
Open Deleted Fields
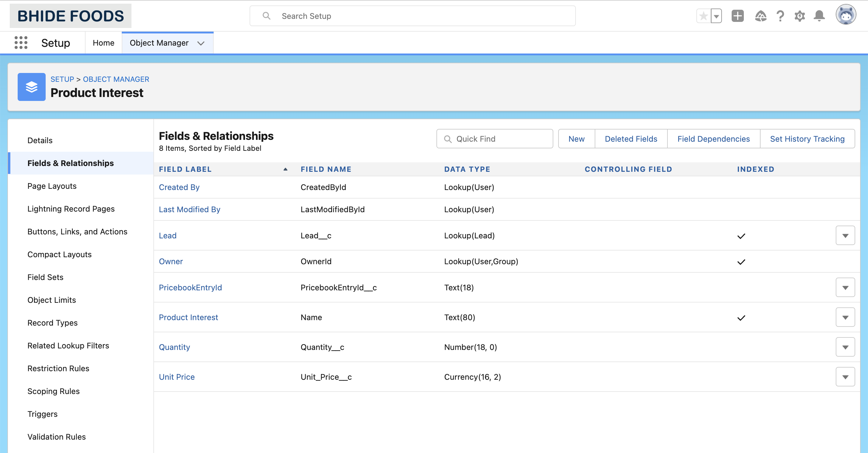(x=631, y=139)
